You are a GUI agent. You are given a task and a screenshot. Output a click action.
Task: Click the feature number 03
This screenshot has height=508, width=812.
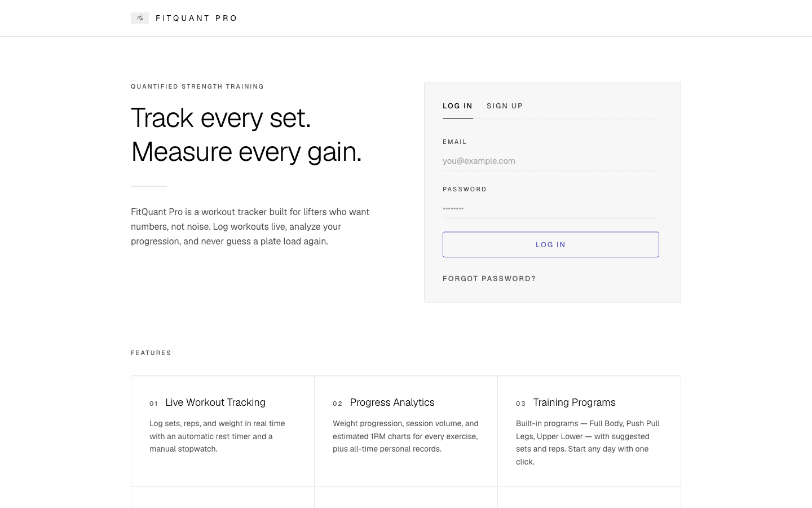tap(520, 404)
